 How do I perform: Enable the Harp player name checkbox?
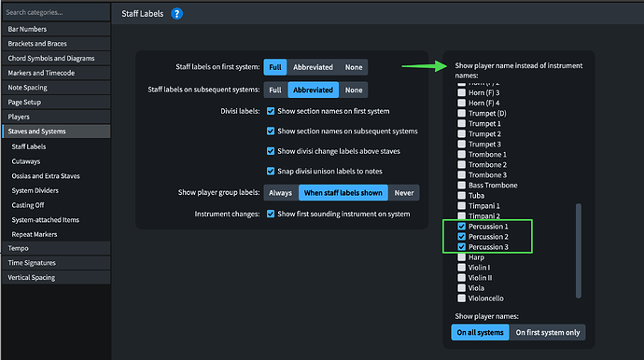tap(462, 257)
